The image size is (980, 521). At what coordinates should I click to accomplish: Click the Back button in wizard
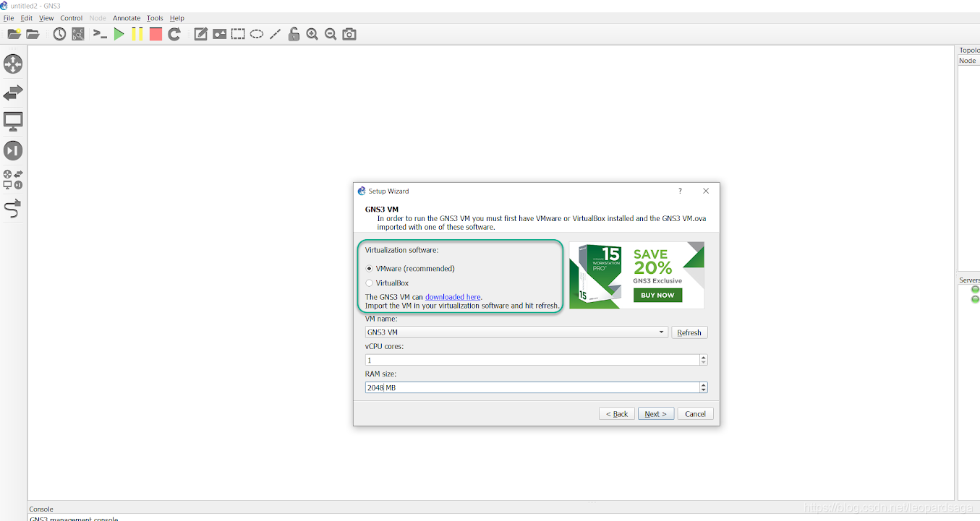tap(617, 414)
